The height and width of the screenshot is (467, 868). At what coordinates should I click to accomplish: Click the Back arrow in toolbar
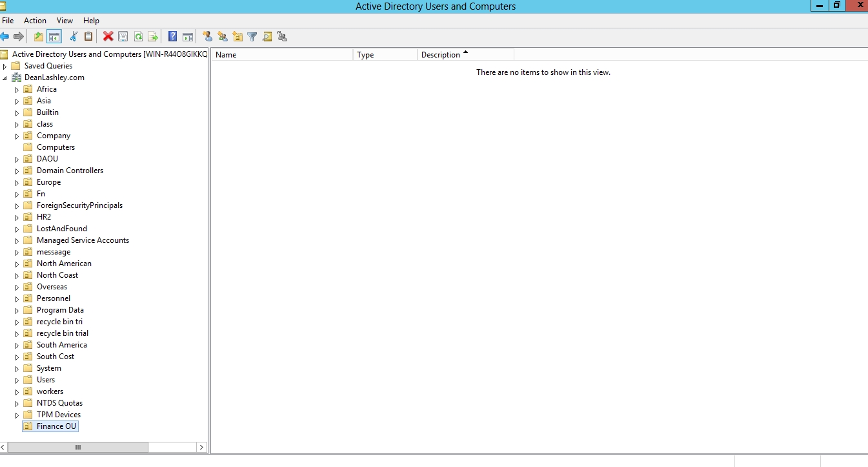tap(5, 37)
